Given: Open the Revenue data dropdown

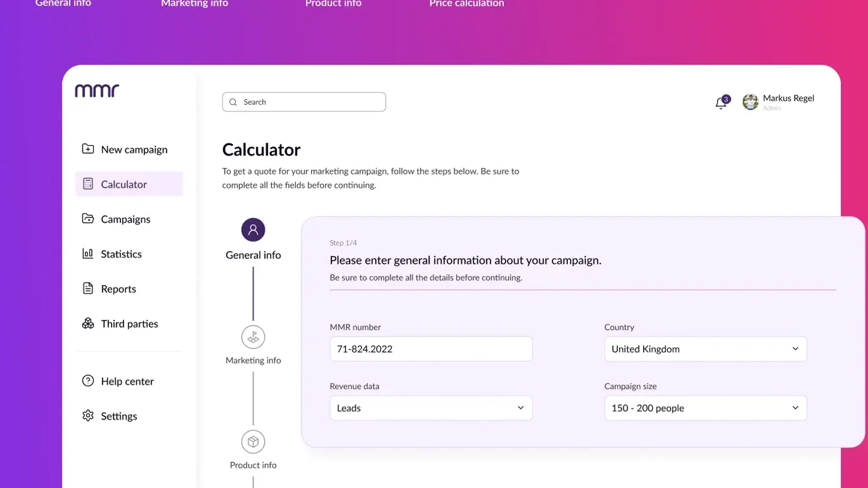Looking at the screenshot, I should 431,408.
